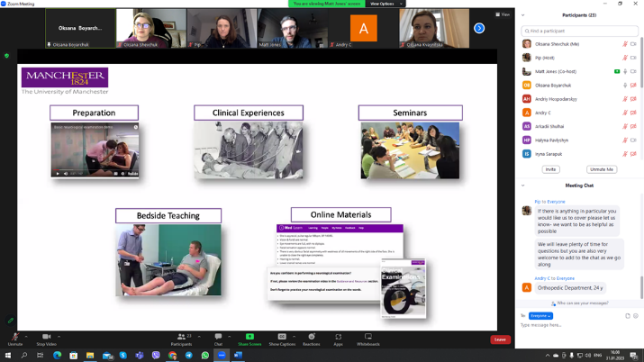Open Google Chrome from the taskbar
Screen dimensions: 644x362
[172, 356]
